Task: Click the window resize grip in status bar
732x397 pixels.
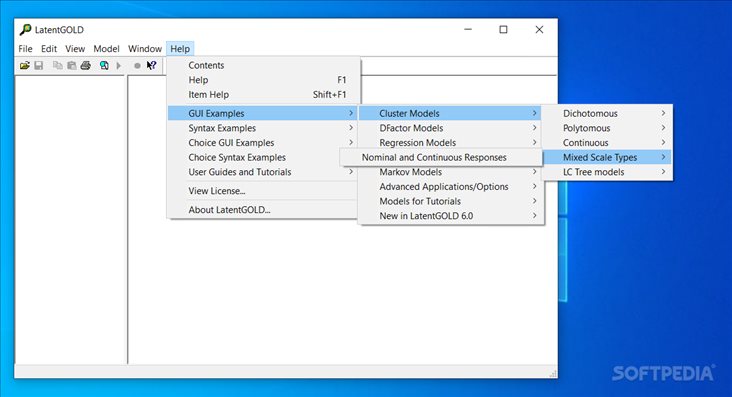Action: (x=553, y=374)
